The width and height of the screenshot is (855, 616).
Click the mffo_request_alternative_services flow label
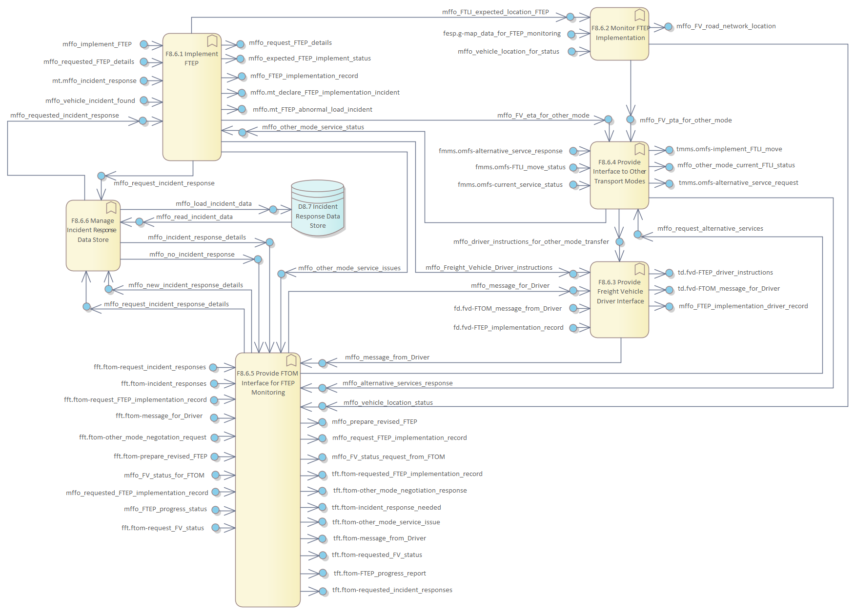pos(710,229)
